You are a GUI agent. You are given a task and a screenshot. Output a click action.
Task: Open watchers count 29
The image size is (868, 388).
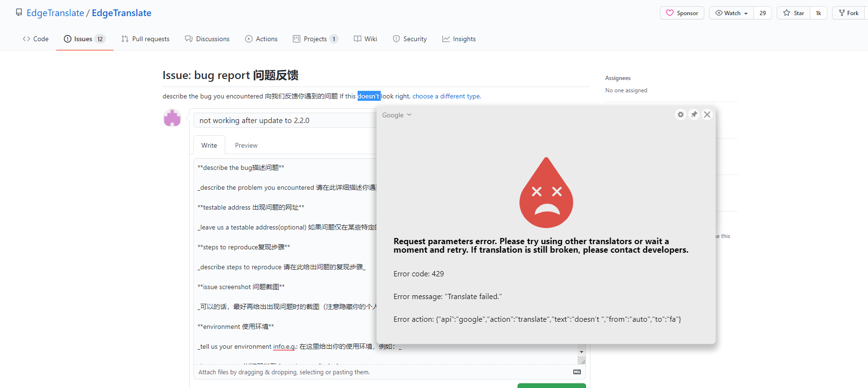[x=763, y=13]
